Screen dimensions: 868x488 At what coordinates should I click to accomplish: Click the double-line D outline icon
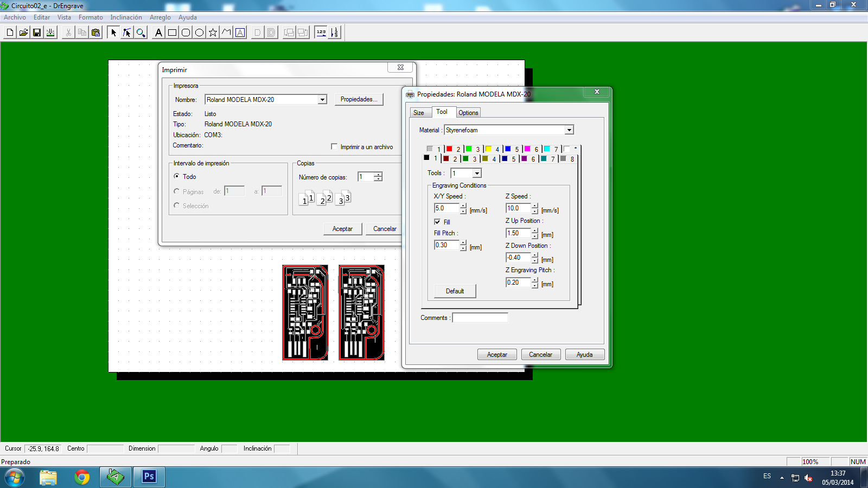tap(271, 33)
